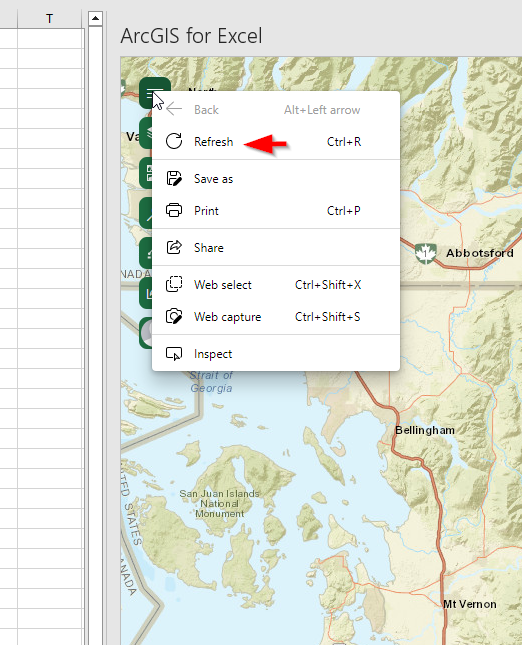The width and height of the screenshot is (522, 645).
Task: Click the Inspect screen-pointer icon
Action: tap(174, 354)
